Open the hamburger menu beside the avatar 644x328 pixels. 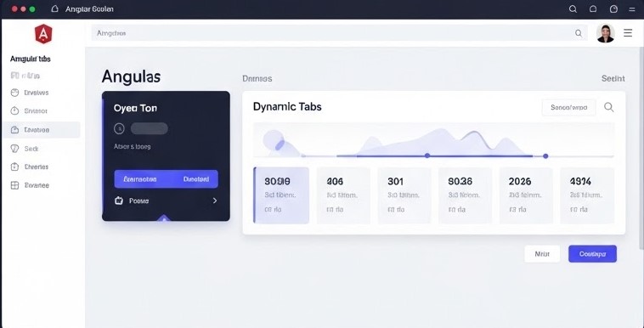tap(628, 33)
